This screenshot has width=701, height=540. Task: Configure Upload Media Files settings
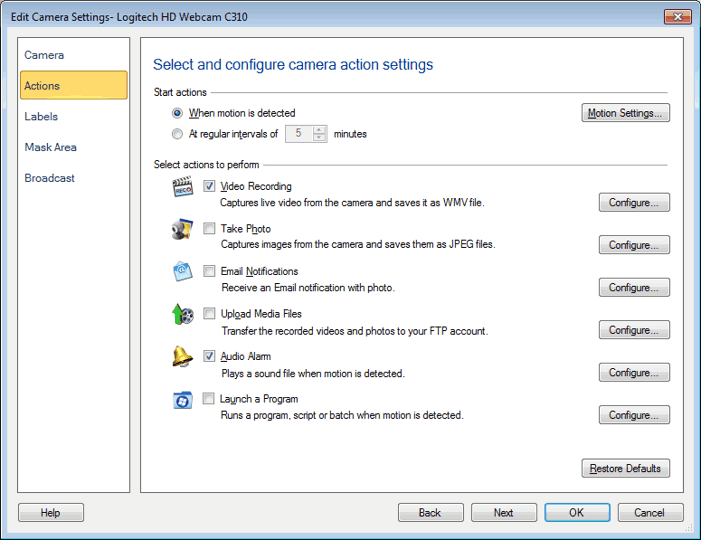tap(634, 330)
